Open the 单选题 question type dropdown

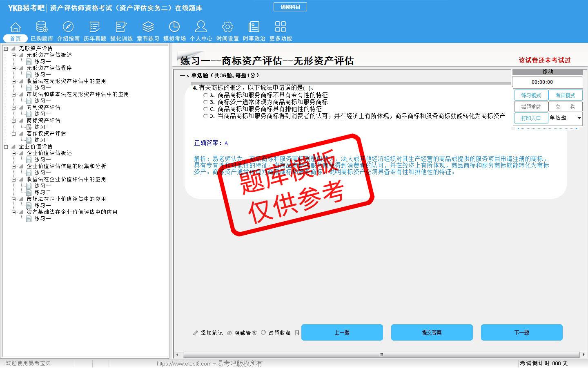click(579, 118)
